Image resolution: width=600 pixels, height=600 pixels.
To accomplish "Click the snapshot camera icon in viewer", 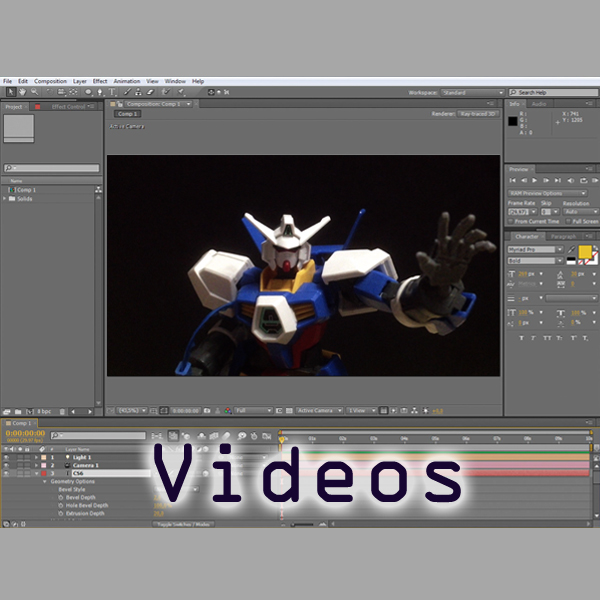I will tap(207, 411).
